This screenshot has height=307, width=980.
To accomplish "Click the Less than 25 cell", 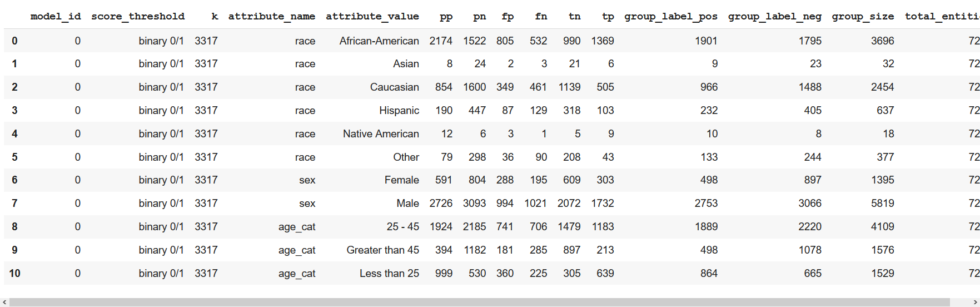I will pos(389,274).
